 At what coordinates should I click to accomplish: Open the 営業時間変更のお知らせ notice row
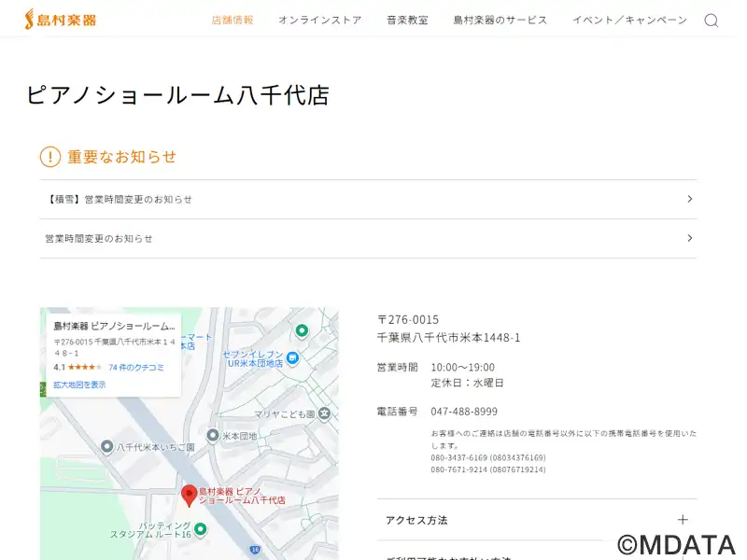coord(368,238)
